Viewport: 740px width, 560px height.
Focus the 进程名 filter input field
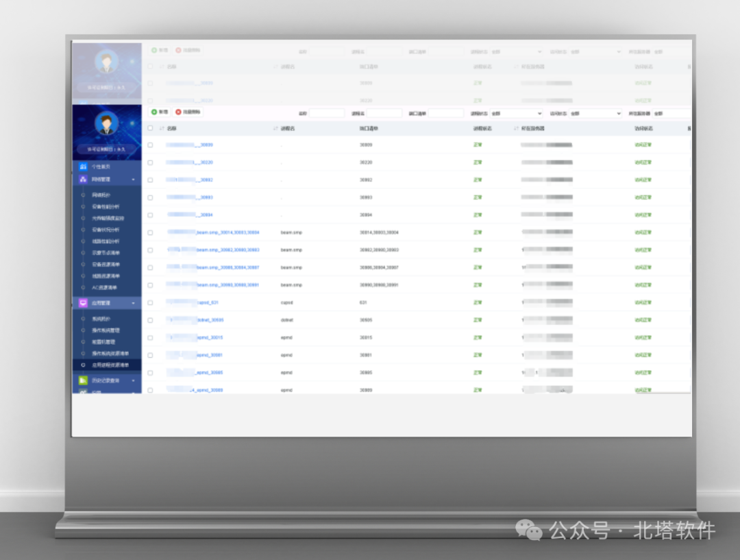[x=384, y=113]
